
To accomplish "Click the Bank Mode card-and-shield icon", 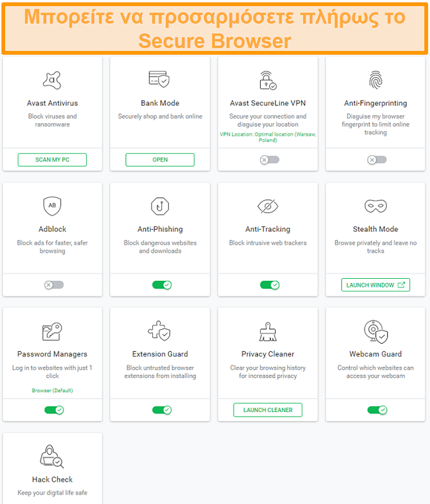I will pos(159,79).
